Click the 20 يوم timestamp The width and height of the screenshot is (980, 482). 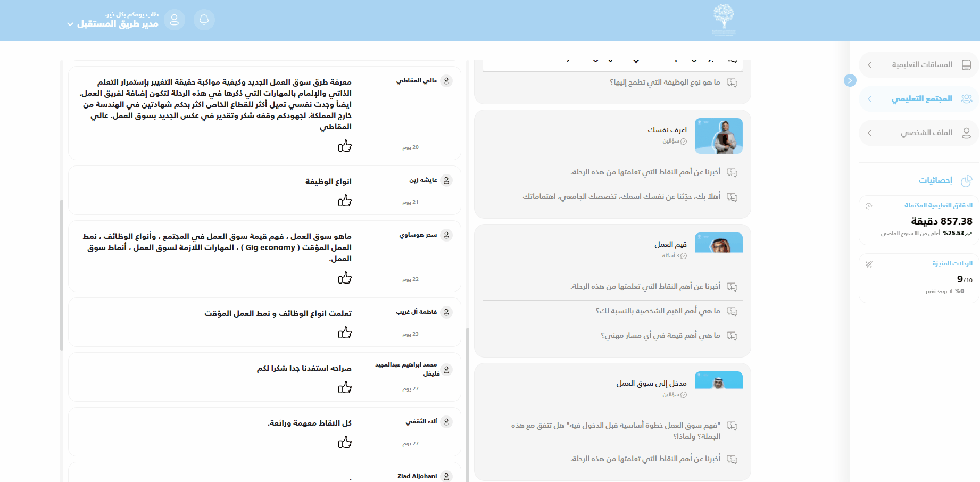411,147
